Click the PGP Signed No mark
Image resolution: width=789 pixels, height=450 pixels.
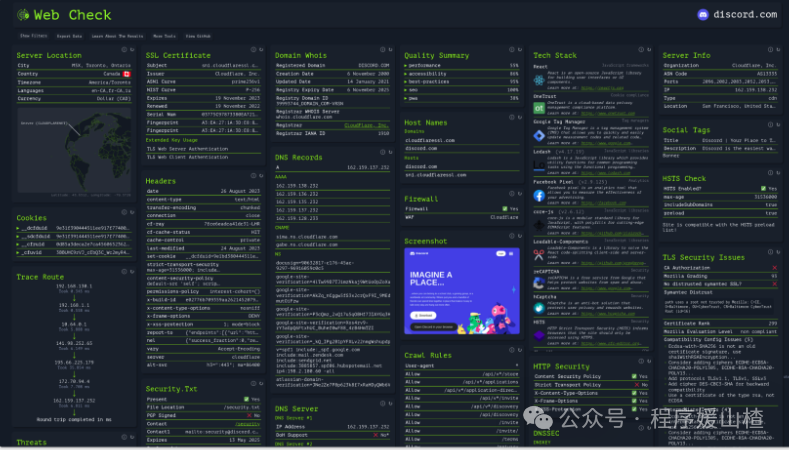click(249, 415)
